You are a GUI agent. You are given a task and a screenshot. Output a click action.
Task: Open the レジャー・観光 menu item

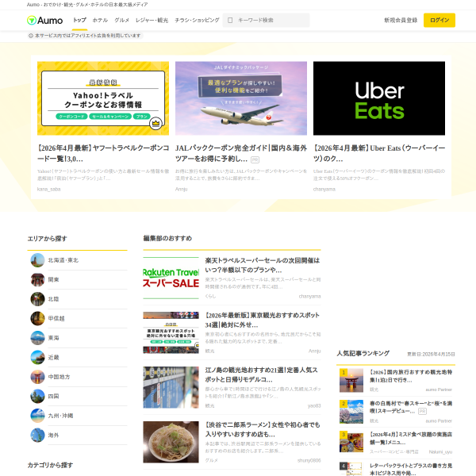pyautogui.click(x=152, y=20)
